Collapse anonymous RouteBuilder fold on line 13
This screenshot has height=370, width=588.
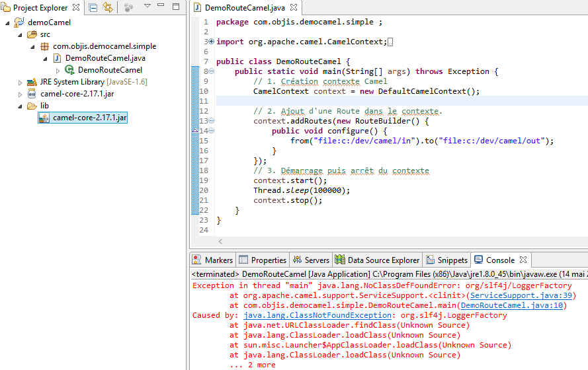(212, 121)
